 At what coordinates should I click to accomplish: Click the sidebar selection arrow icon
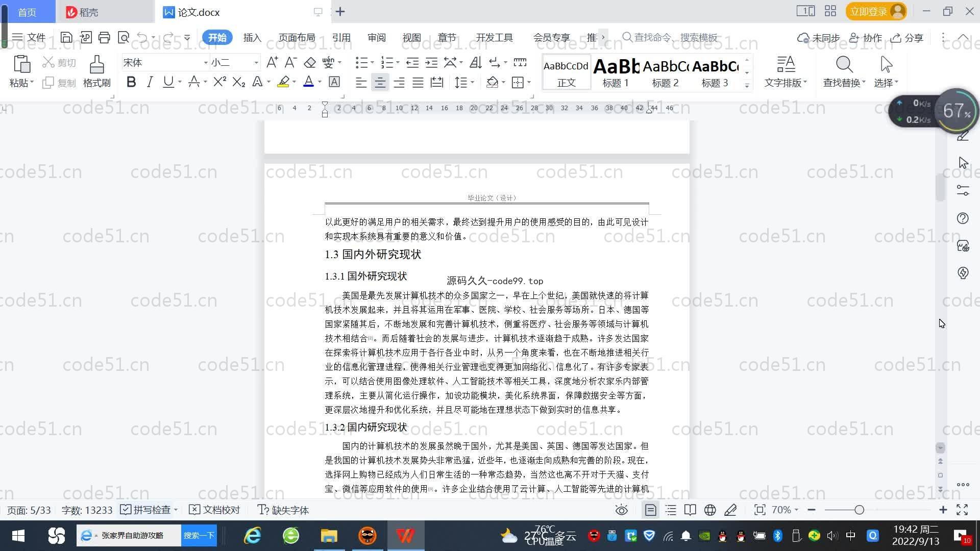963,163
